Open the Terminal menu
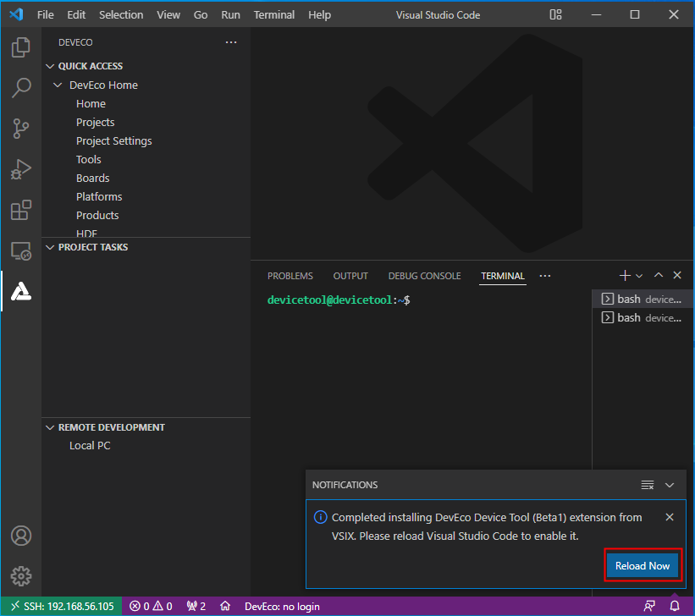695x616 pixels. (274, 14)
